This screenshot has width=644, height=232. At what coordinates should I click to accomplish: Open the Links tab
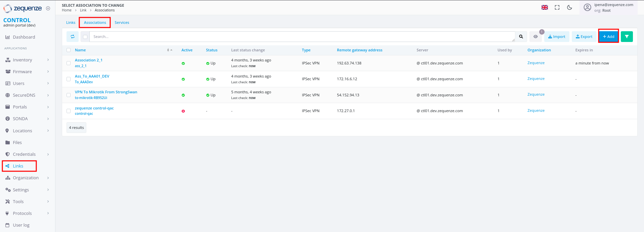(71, 22)
